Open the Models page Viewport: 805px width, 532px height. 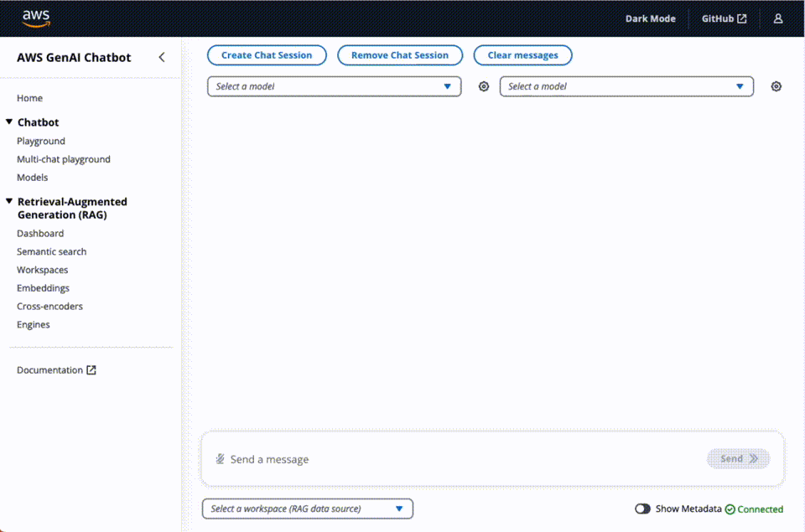pos(33,178)
